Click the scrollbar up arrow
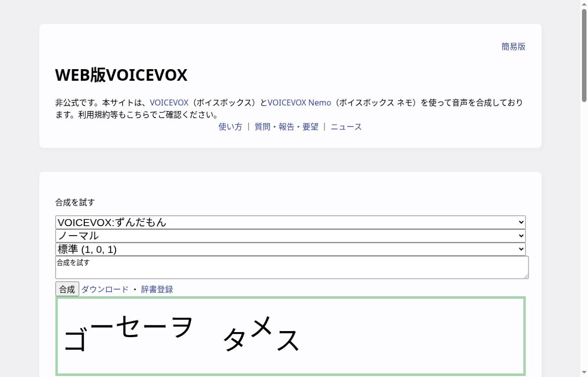 [x=584, y=4]
